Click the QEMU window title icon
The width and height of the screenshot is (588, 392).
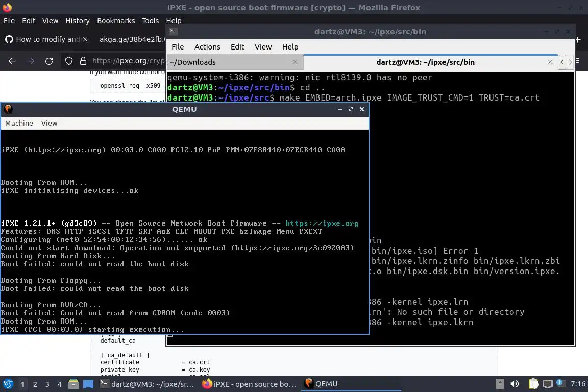[8, 109]
